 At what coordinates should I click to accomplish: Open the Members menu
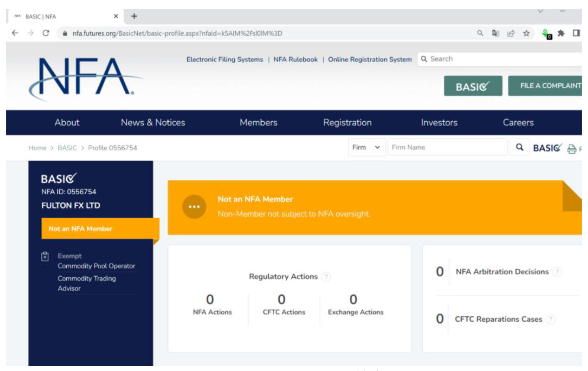point(258,122)
